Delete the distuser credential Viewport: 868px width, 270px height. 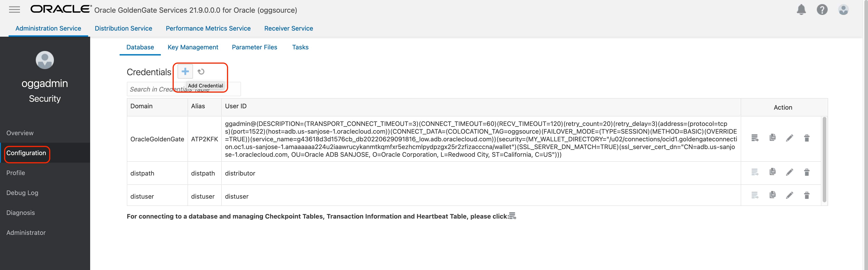coord(807,195)
